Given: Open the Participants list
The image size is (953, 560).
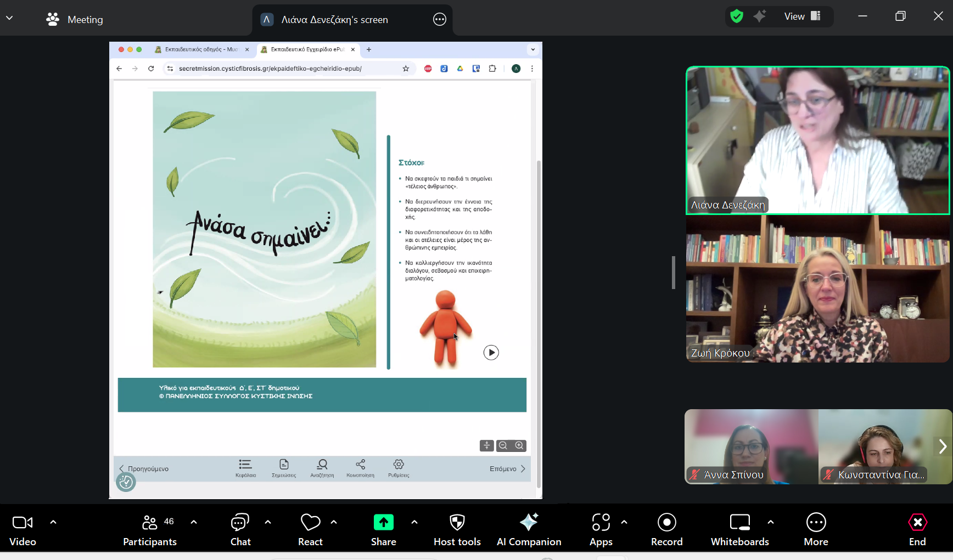Looking at the screenshot, I should [150, 529].
